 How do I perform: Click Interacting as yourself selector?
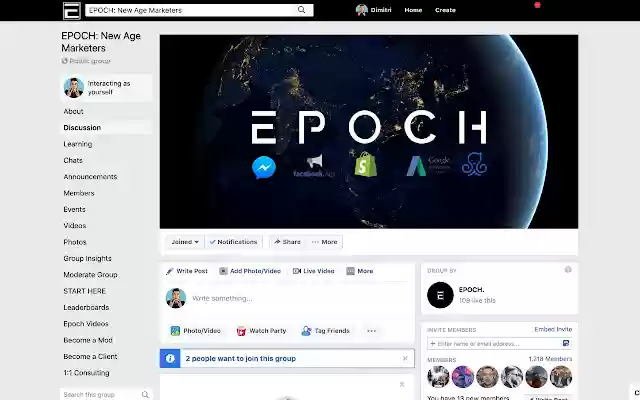[106, 88]
